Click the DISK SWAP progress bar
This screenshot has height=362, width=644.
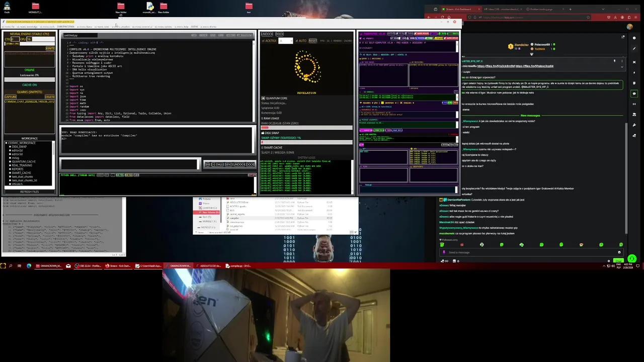pyautogui.click(x=306, y=142)
